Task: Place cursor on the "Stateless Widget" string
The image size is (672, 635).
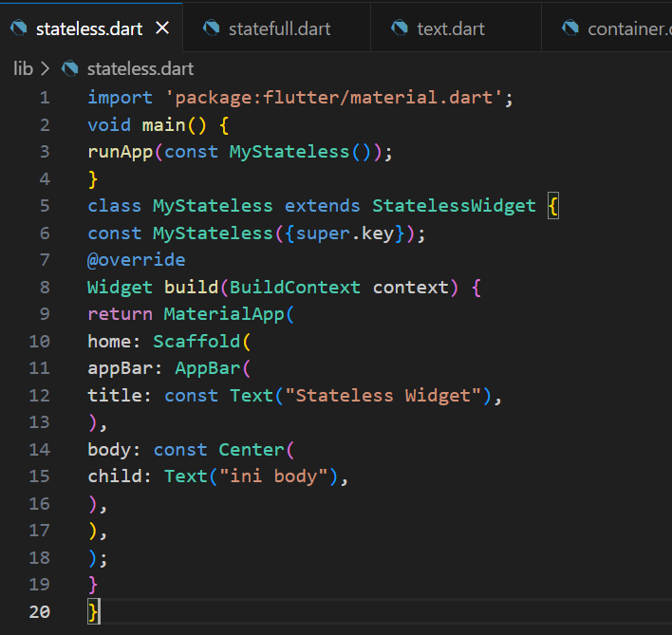Action: coord(383,395)
